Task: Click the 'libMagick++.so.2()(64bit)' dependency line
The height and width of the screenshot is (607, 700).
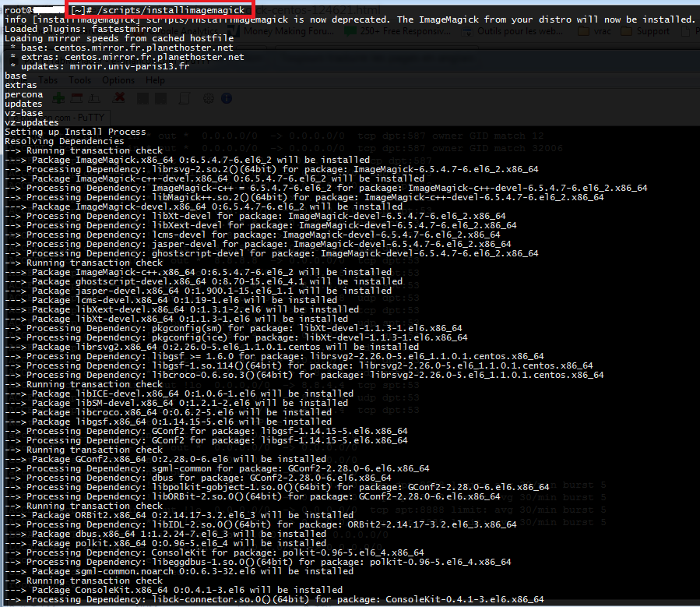Action: (x=304, y=197)
